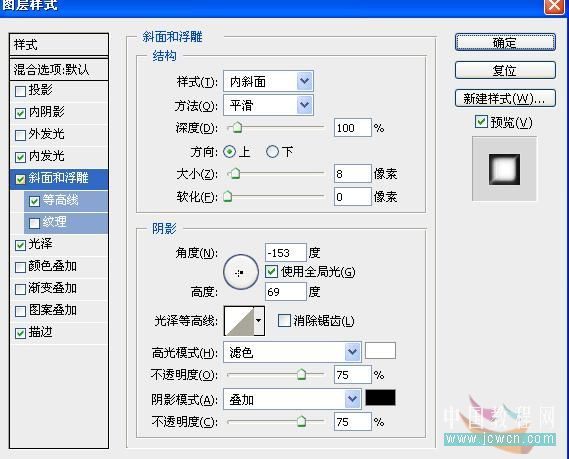Viewport: 569px width, 459px height.
Task: Click the 确定 OK button
Action: click(505, 43)
